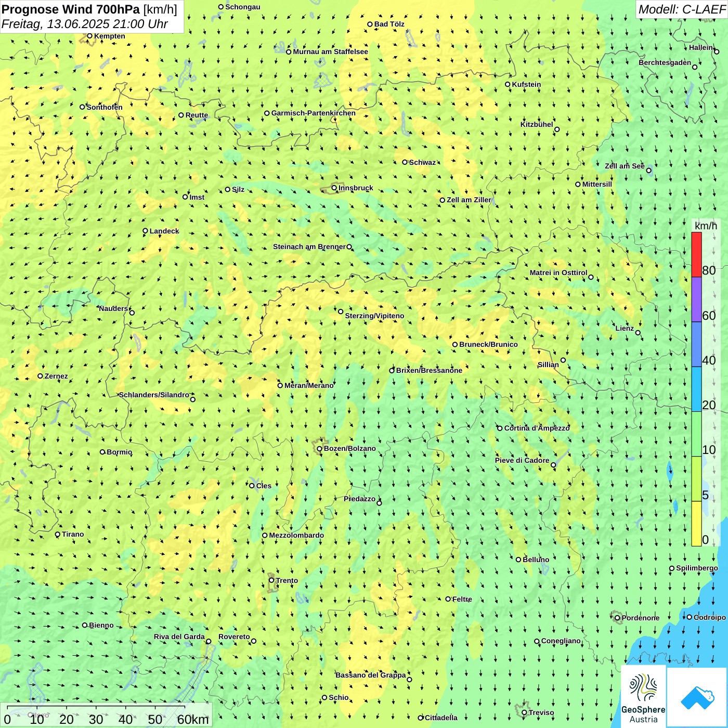
Task: Click the Mezzolombardo label
Action: tap(296, 535)
